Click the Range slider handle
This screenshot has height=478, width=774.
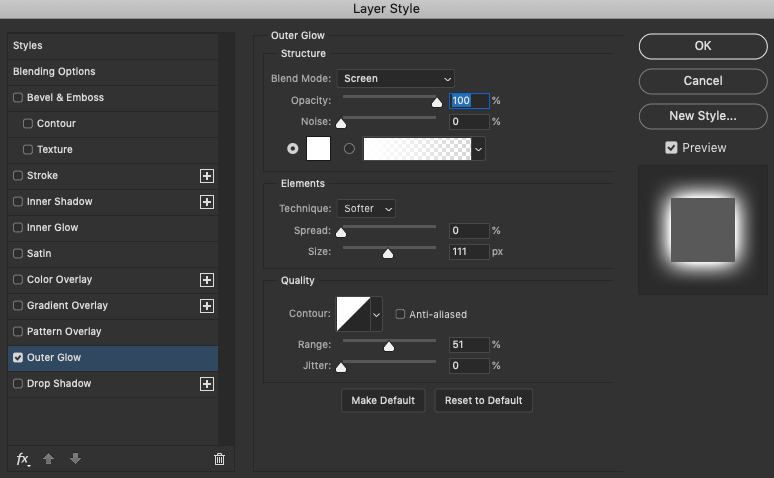[x=389, y=346]
